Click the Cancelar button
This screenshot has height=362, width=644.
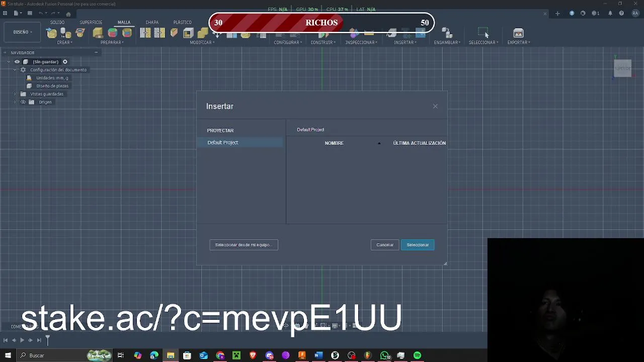385,245
